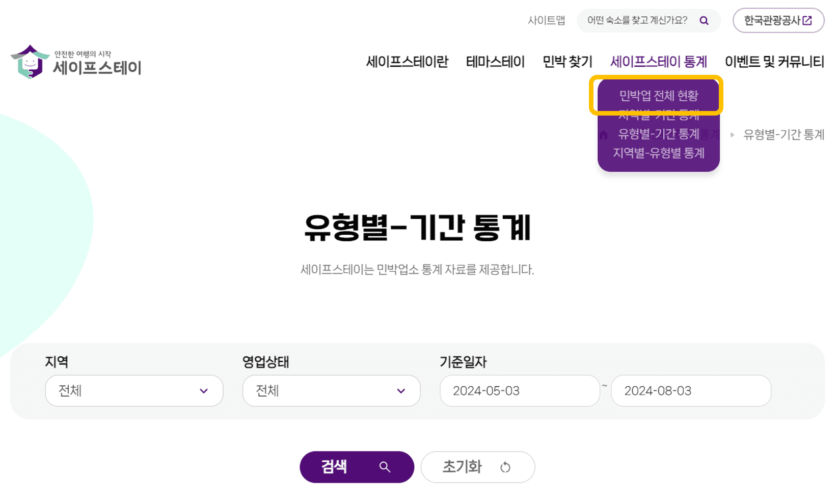Open the 세이프스테이 통계 menu
The image size is (837, 504).
(x=659, y=62)
